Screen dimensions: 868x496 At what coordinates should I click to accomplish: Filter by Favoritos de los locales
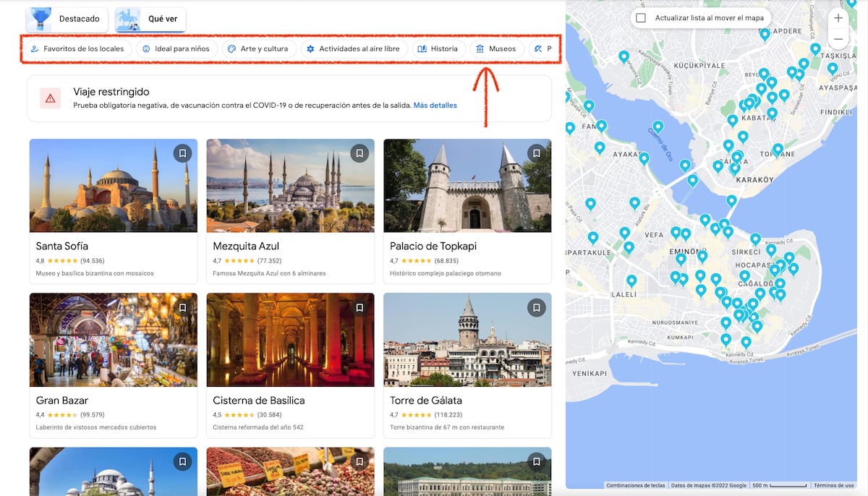click(x=78, y=49)
